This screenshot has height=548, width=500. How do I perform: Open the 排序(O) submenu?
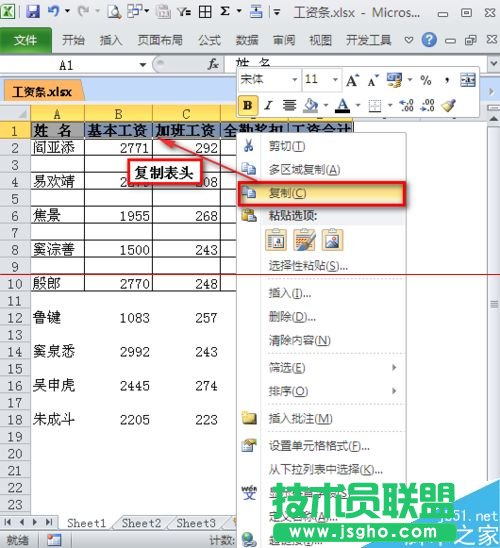click(x=321, y=391)
